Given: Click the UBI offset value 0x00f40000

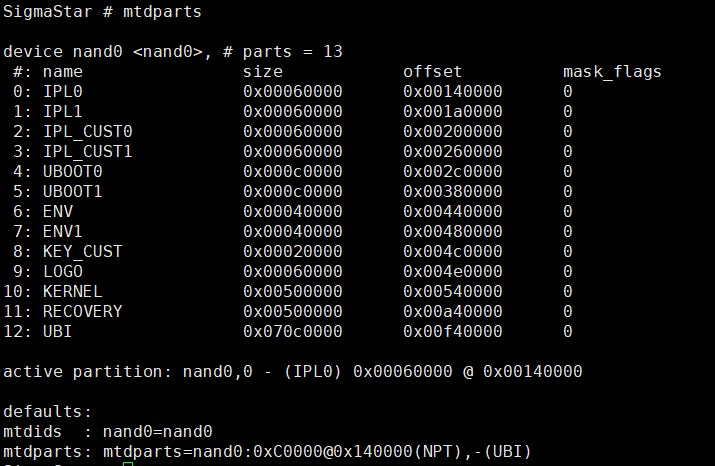Looking at the screenshot, I should click(x=453, y=332).
